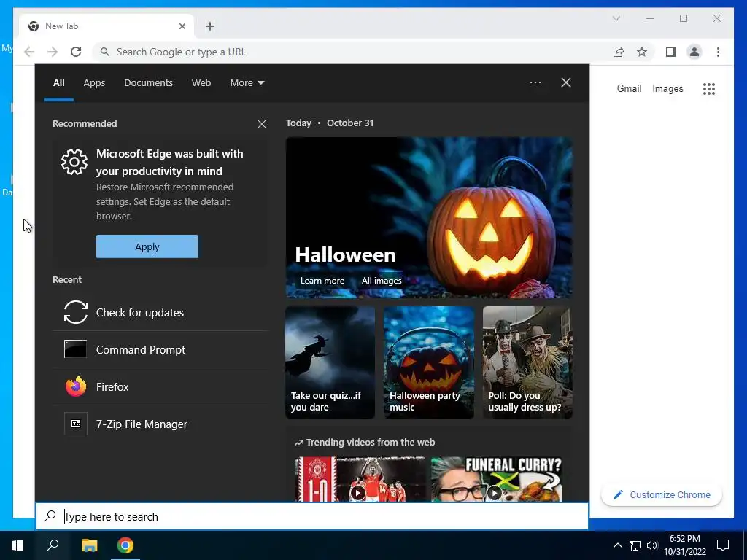Viewport: 747px width, 560px height.
Task: Open Chrome profile avatar
Action: click(x=694, y=52)
